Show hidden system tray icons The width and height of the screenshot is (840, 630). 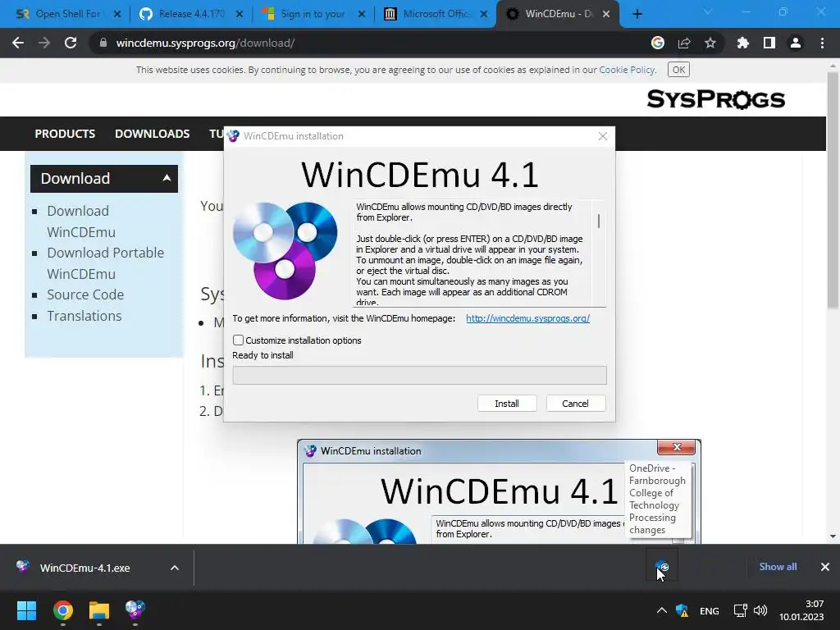[x=662, y=610]
